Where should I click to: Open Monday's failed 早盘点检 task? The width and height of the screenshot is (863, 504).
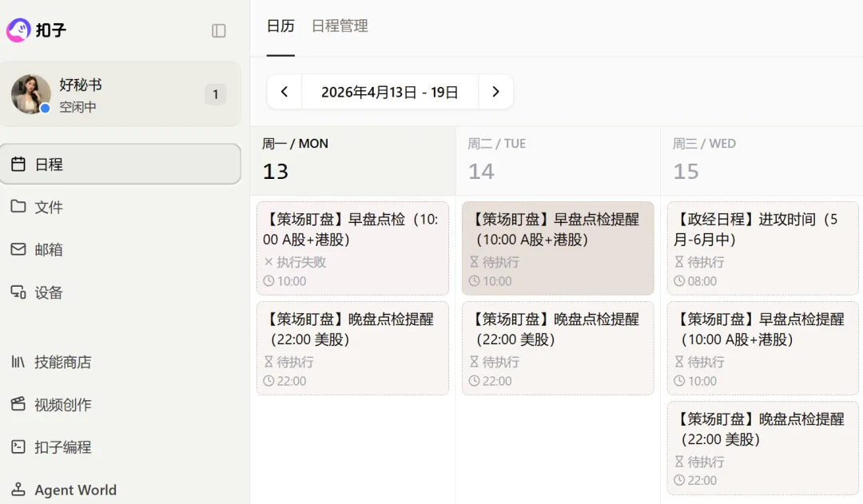click(x=352, y=248)
